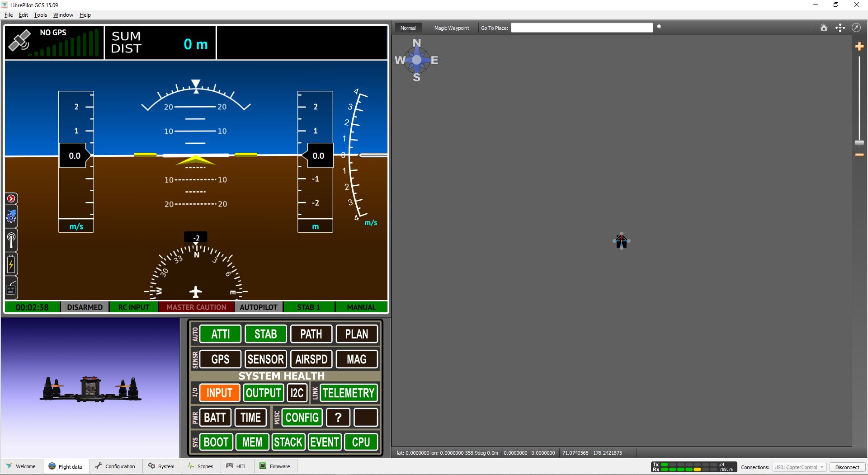
Task: Click the quadcopter 3D model view
Action: [x=90, y=388]
